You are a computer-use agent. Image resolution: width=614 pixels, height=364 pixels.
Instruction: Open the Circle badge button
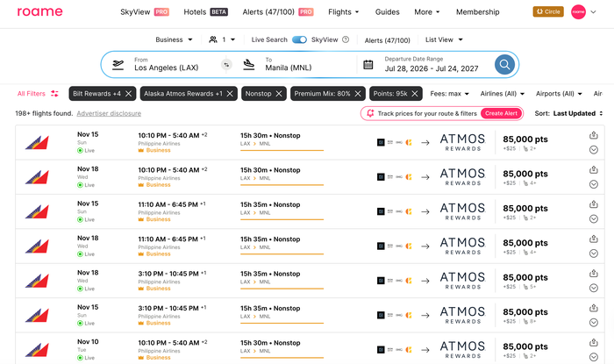(x=548, y=11)
